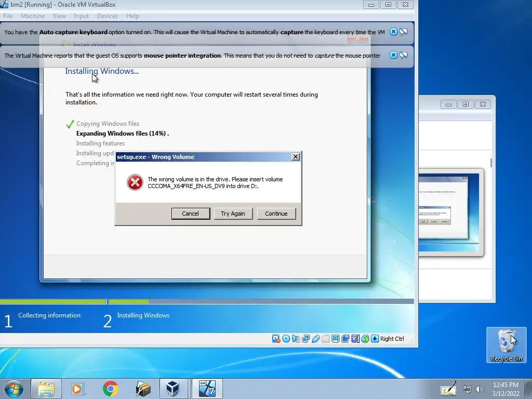Minimize the background window behind VirtualBox
Screen dimensions: 532x399
[x=448, y=104]
